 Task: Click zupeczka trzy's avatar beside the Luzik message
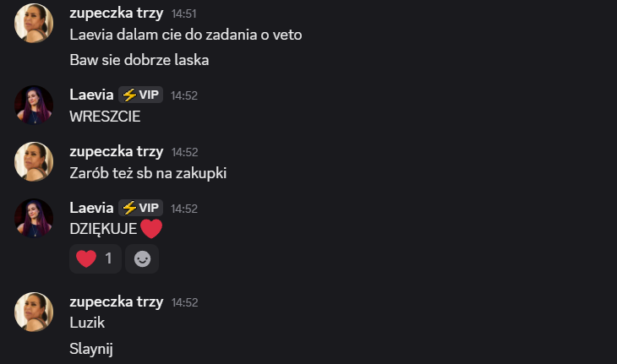pyautogui.click(x=35, y=312)
